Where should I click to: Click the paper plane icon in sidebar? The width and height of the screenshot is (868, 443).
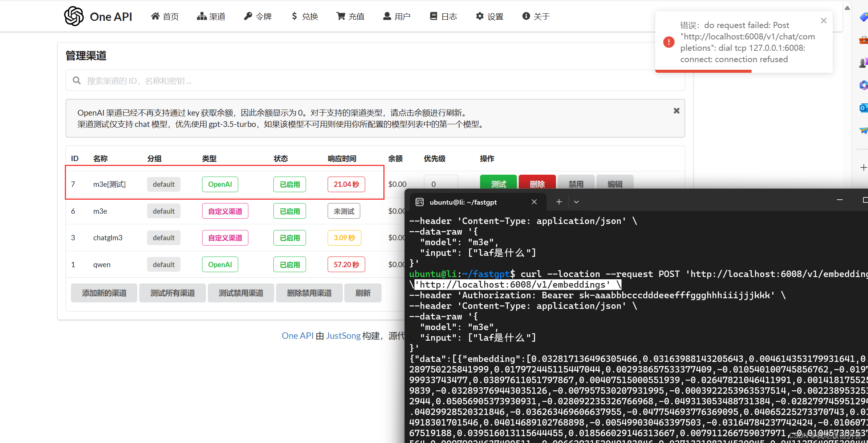(x=863, y=131)
